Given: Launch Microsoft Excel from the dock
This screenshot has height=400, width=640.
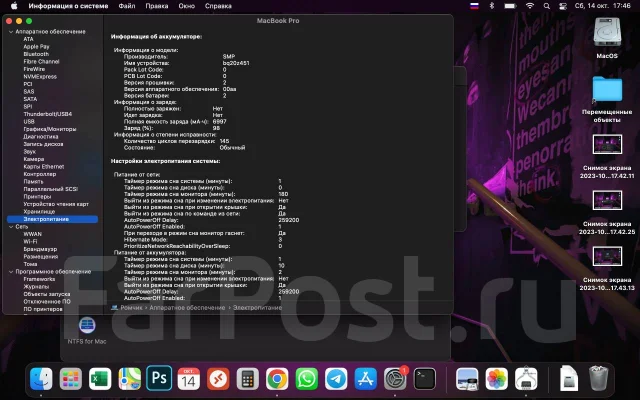Looking at the screenshot, I should coord(100,378).
